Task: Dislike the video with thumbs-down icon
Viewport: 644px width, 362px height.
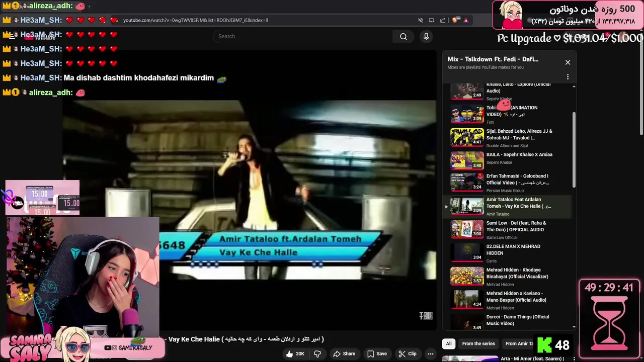Action: pyautogui.click(x=317, y=354)
